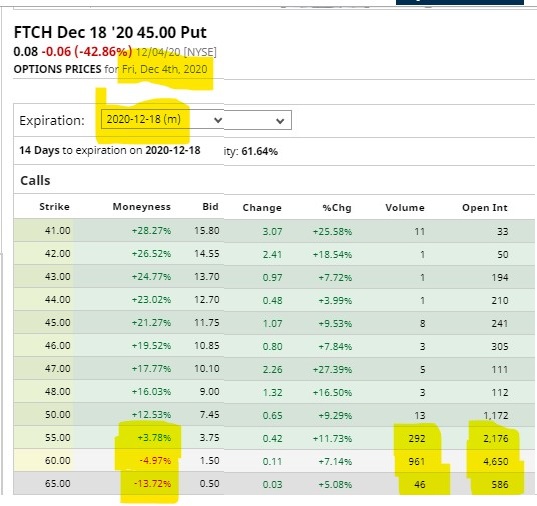Click bid value 14.55
Viewport: 537px width, 506px height.
(207, 254)
